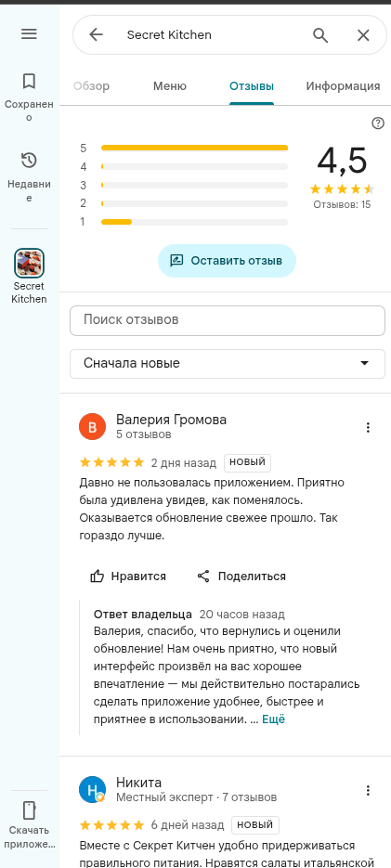This screenshot has height=868, width=391.
Task: Like Валерия Громова's review
Action: [x=128, y=577]
